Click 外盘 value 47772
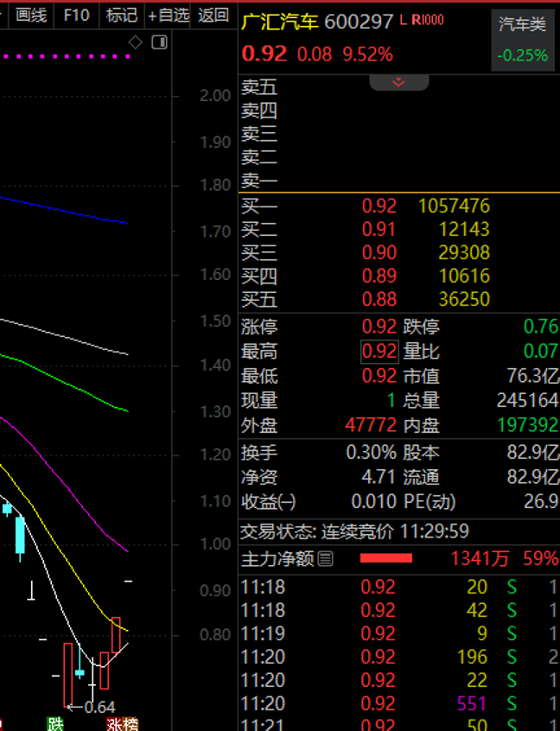 coord(371,425)
